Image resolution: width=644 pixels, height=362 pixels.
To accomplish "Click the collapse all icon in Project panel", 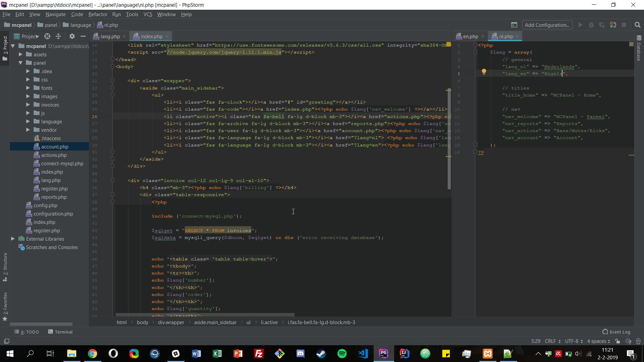I will click(58, 36).
